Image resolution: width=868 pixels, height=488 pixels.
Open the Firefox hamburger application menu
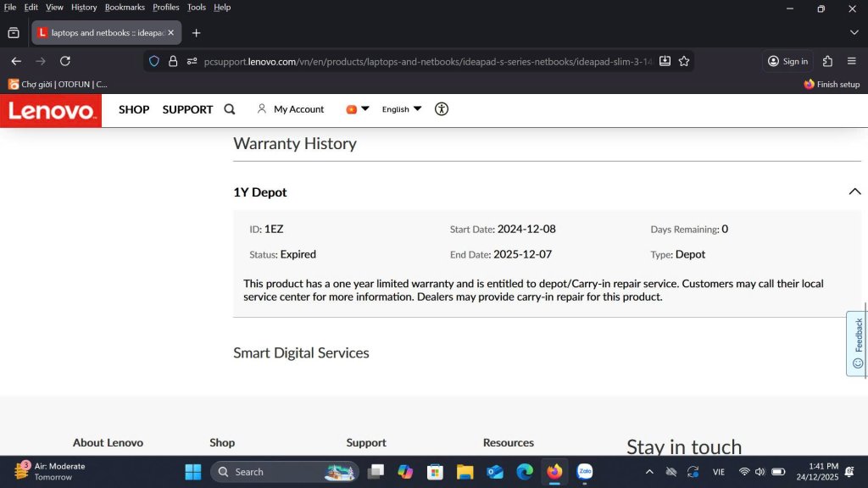[x=852, y=61]
